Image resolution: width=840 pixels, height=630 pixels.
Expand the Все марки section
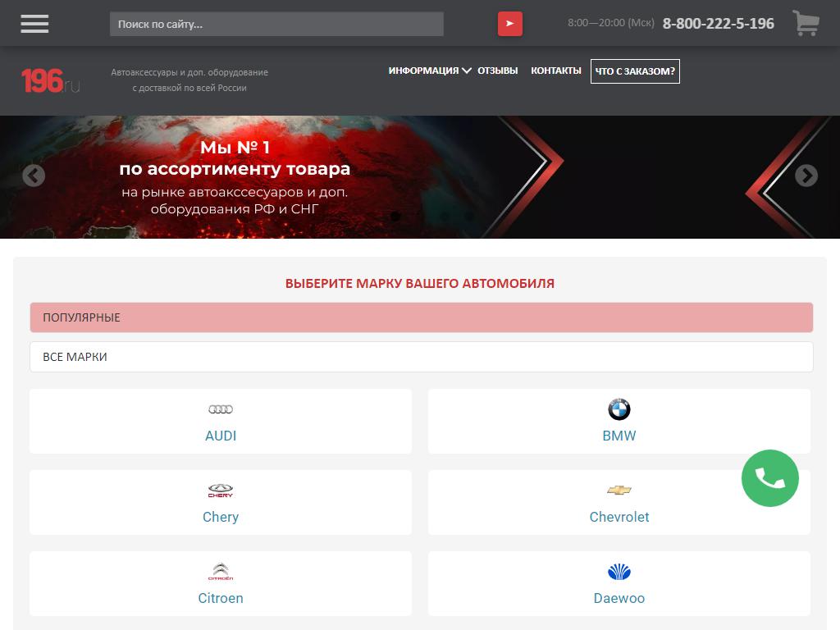[421, 357]
